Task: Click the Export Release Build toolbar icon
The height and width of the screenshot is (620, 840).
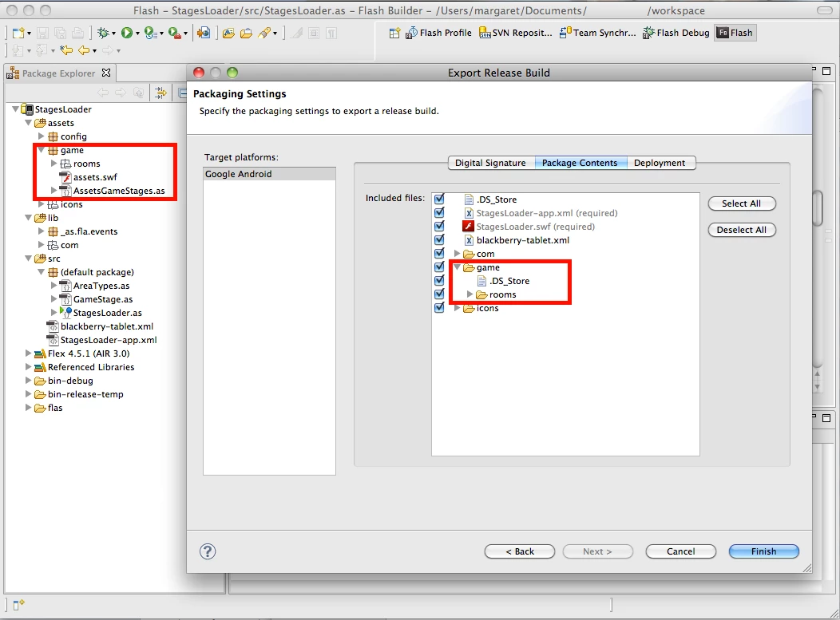Action: pos(204,34)
